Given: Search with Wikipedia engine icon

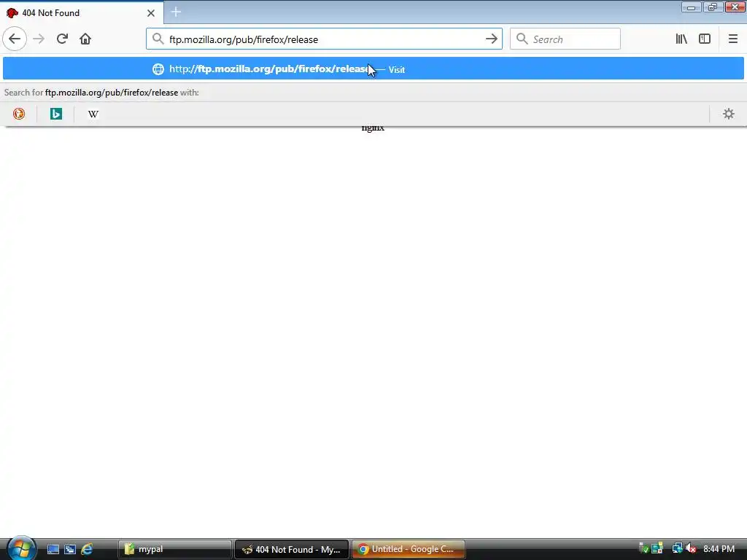Looking at the screenshot, I should pyautogui.click(x=93, y=114).
